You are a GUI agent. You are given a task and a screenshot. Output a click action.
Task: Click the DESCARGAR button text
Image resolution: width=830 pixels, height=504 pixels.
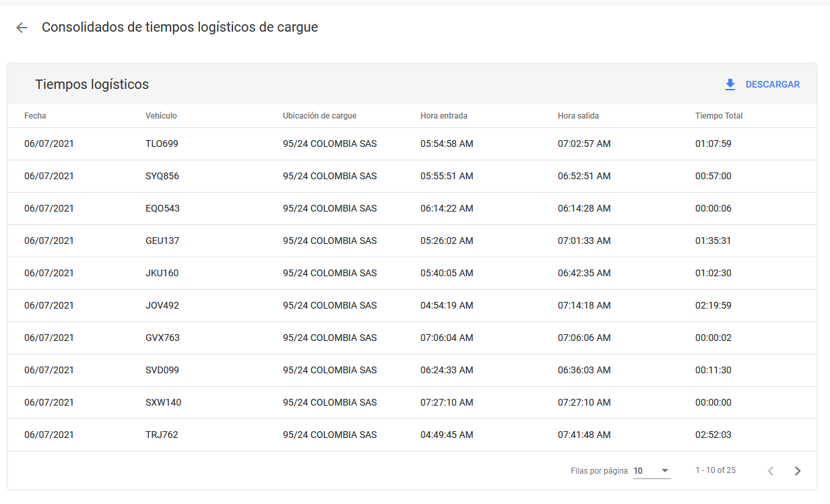772,85
